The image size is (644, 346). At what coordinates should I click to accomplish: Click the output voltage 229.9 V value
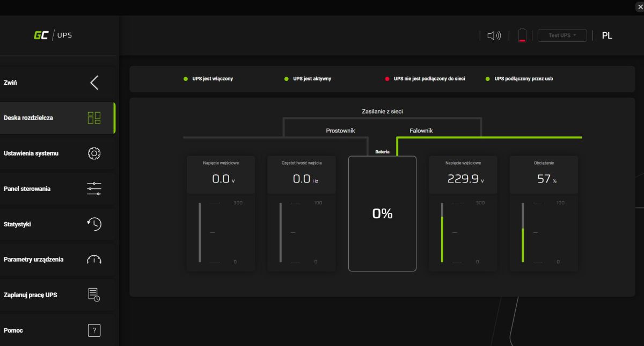click(466, 180)
